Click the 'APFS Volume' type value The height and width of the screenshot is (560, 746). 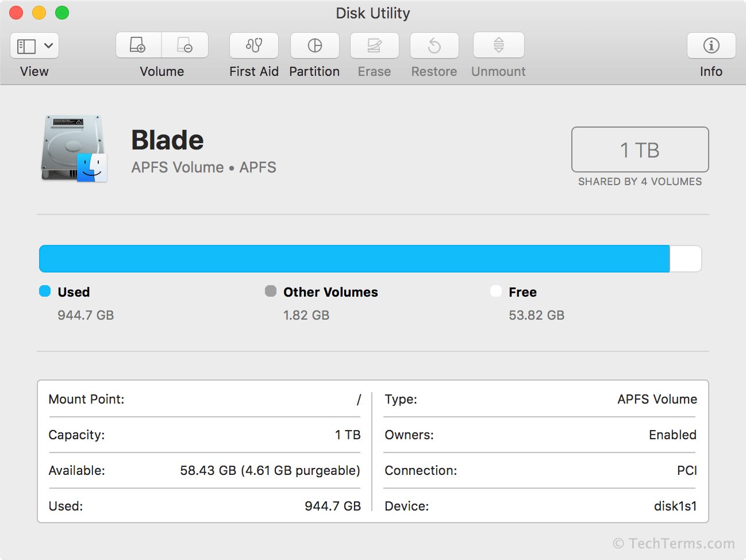[x=657, y=399]
